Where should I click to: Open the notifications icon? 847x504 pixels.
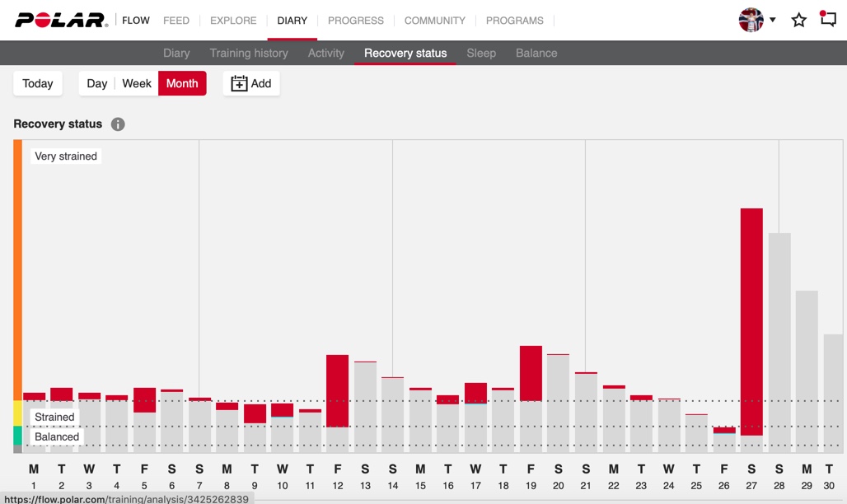(x=828, y=20)
